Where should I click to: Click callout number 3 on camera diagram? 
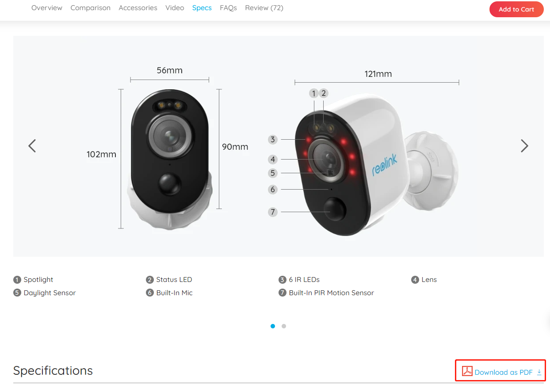point(273,140)
